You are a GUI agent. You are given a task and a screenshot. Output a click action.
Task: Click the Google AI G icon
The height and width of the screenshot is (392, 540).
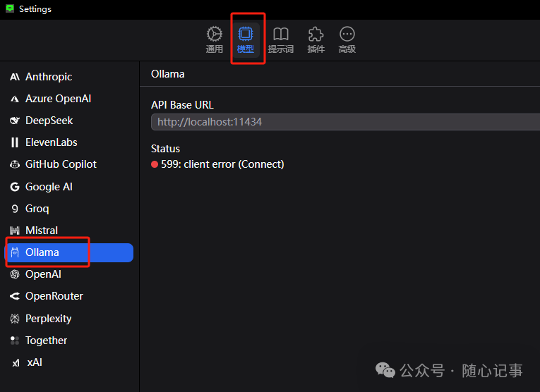(x=14, y=187)
